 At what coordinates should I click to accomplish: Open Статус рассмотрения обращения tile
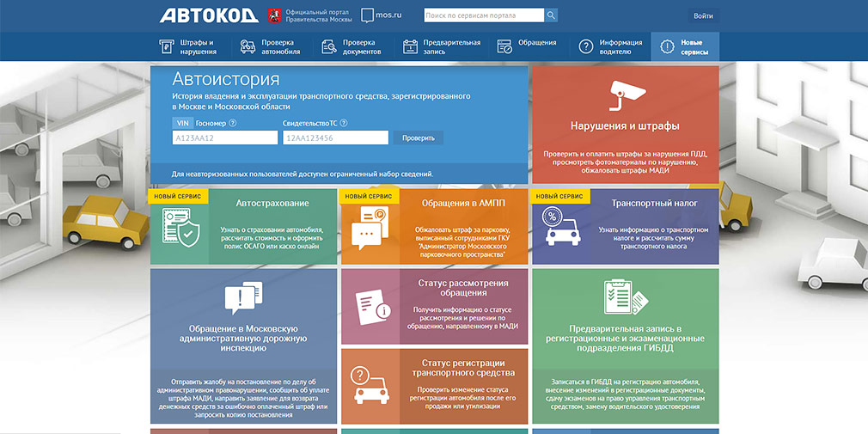435,307
